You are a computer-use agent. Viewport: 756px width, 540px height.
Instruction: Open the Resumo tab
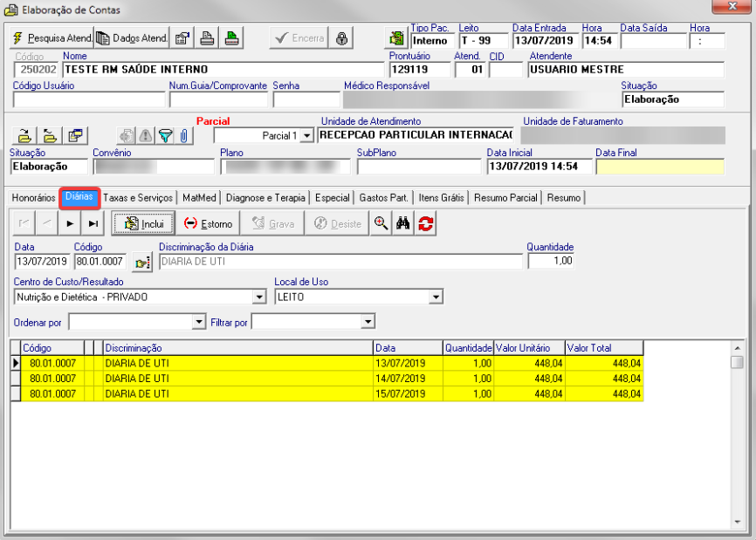coord(564,198)
